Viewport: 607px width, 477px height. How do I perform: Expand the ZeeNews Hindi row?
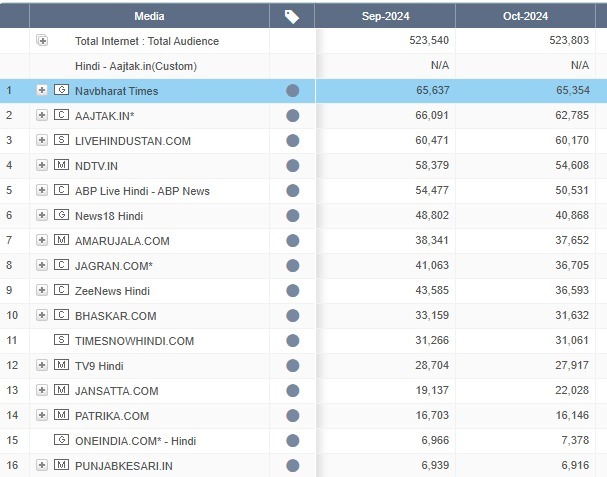point(42,290)
